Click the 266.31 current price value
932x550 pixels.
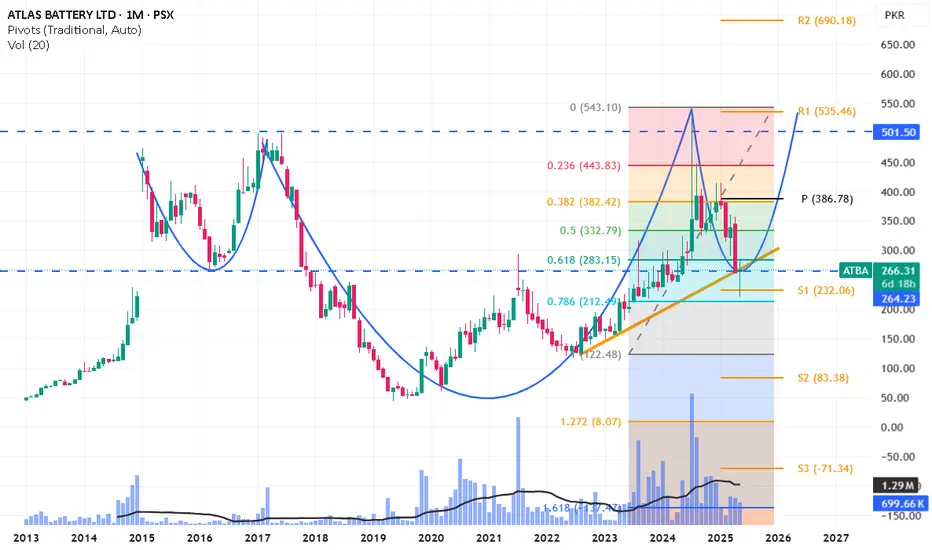898,271
